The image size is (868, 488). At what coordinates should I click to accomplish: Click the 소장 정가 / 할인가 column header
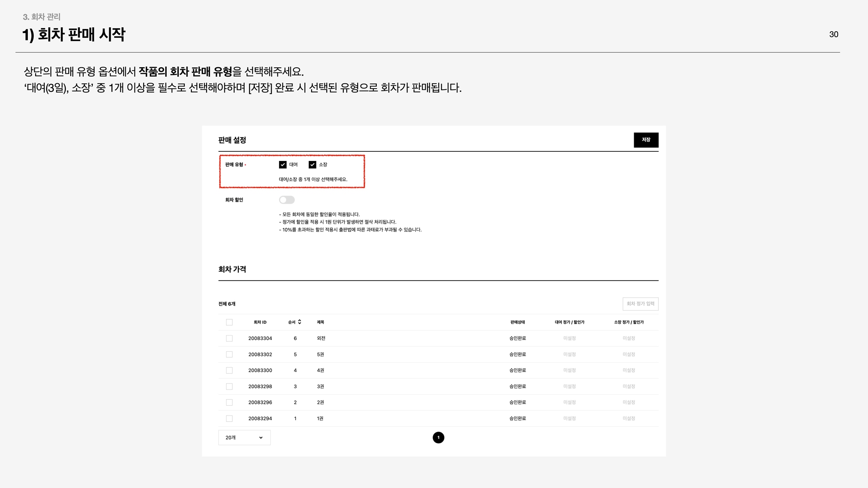tap(629, 322)
